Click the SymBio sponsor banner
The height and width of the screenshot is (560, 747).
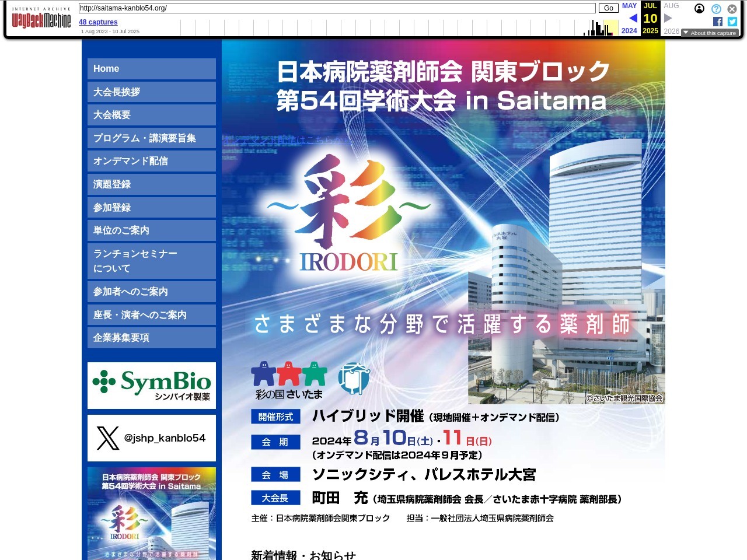pos(152,386)
